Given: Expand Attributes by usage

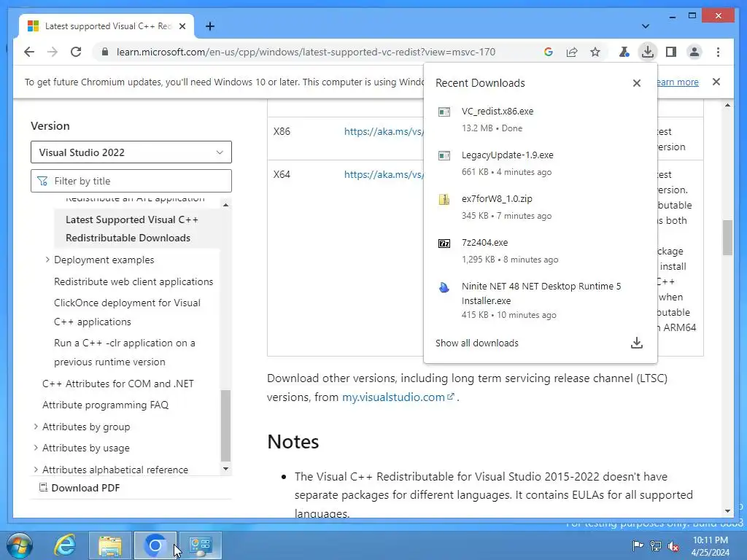Looking at the screenshot, I should tap(36, 448).
